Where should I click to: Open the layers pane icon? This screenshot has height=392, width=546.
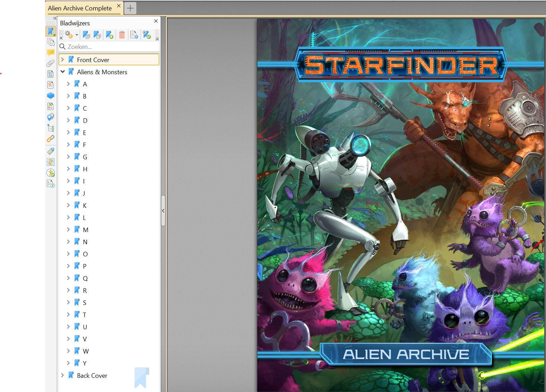click(51, 95)
